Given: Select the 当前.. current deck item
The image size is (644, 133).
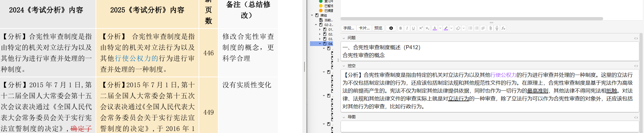Looking at the screenshot, I should [326, 20].
